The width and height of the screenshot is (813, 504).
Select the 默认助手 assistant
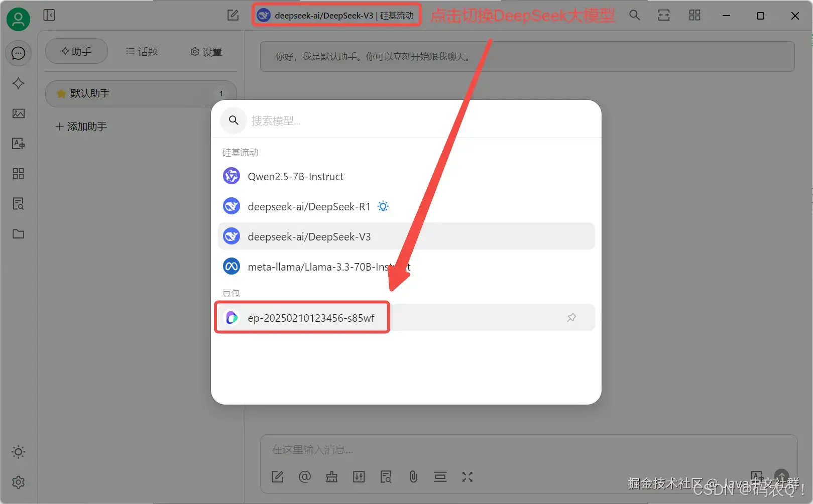click(x=141, y=93)
